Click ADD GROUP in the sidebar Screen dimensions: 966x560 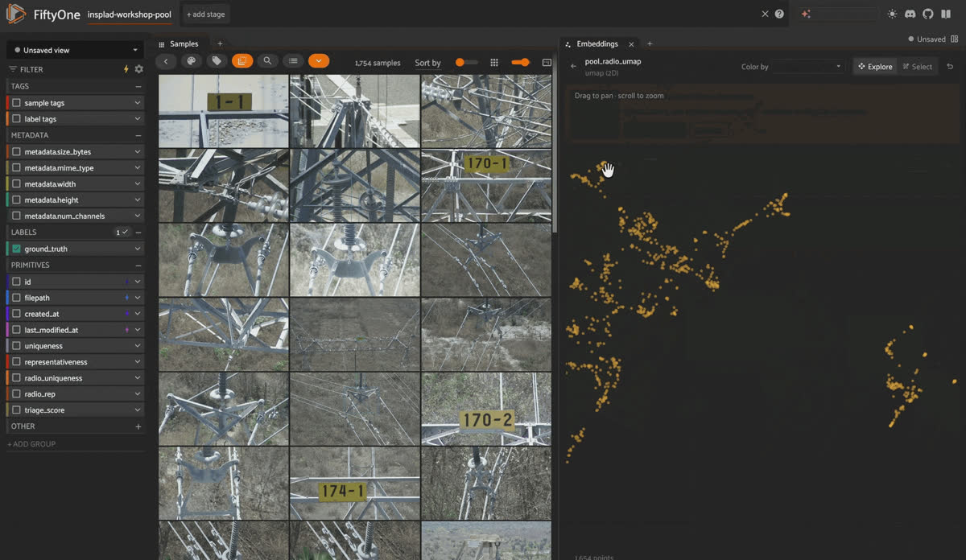coord(31,444)
